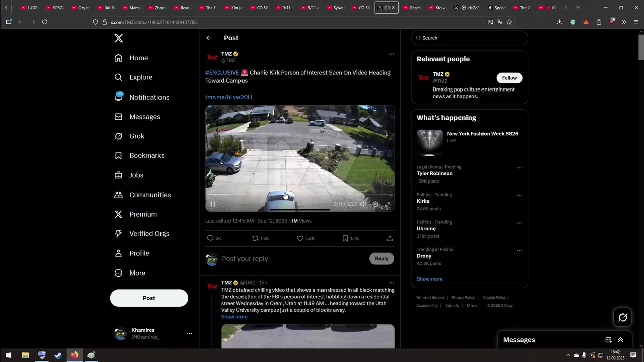Open New York Fashion Week SS26 live
The width and height of the screenshot is (644, 362).
pos(469,143)
